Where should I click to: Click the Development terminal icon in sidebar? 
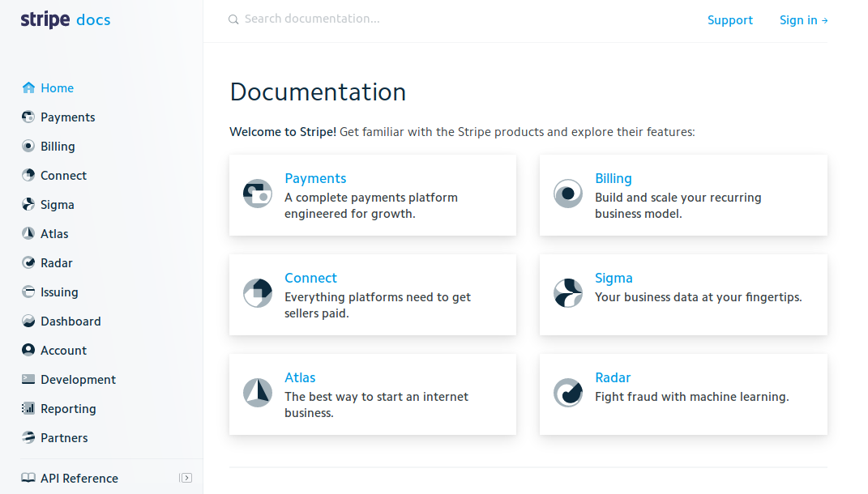(x=28, y=379)
